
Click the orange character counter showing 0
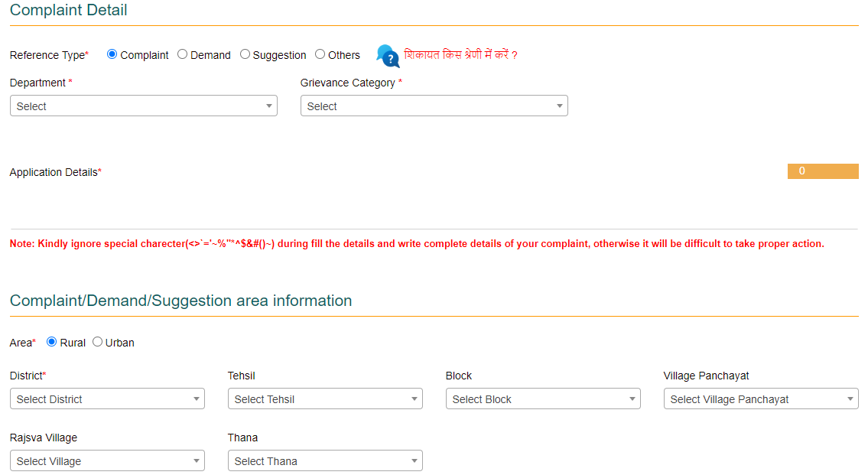pyautogui.click(x=823, y=171)
